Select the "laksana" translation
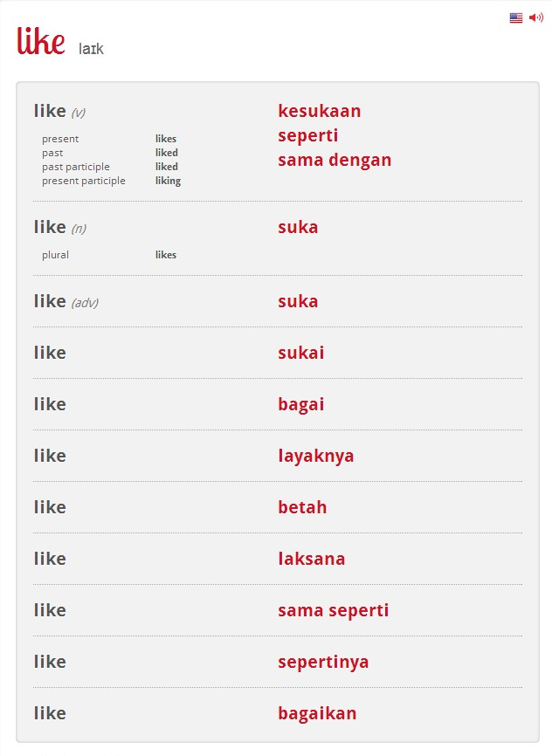 311,559
